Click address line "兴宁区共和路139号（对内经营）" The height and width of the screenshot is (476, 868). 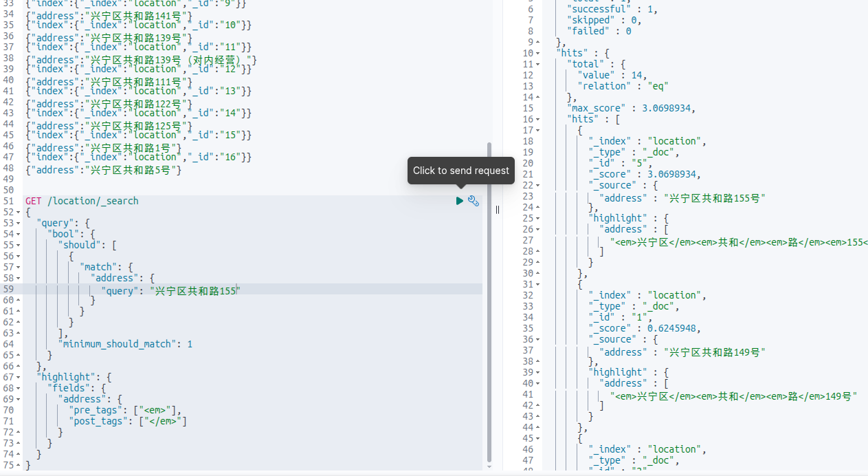[x=142, y=60]
